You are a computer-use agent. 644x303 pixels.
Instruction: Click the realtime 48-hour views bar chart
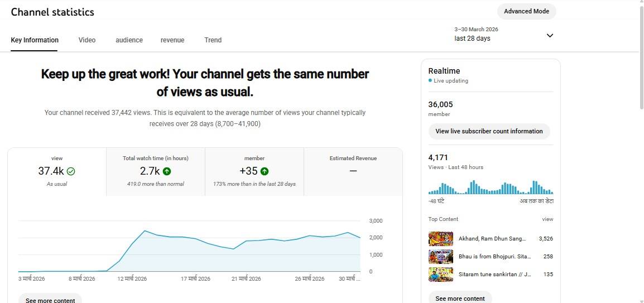point(491,187)
